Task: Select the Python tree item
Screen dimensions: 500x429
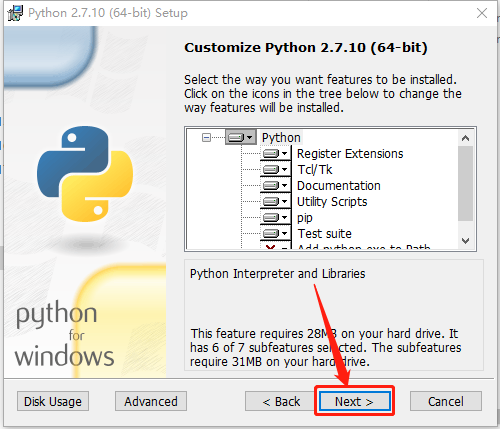Action: pos(281,137)
